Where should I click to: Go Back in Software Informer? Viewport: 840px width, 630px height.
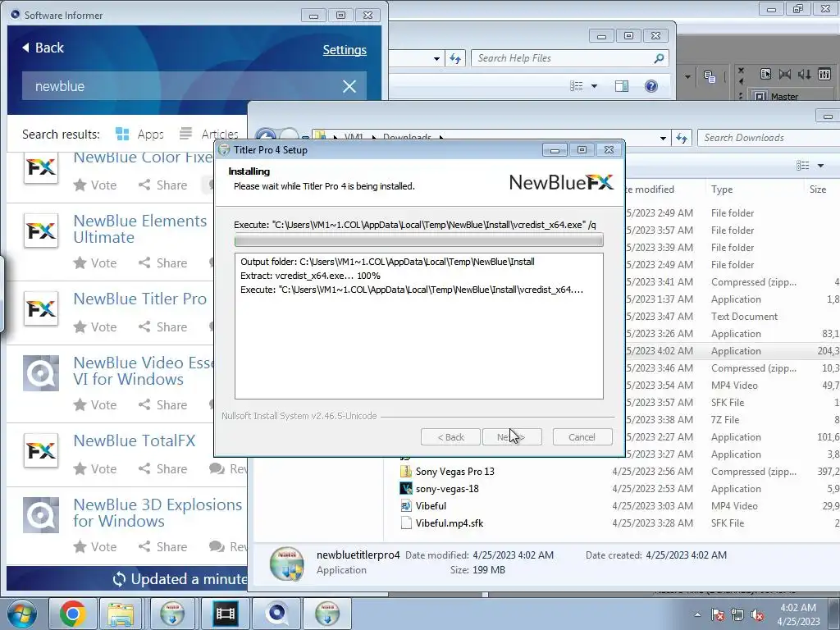(x=43, y=48)
